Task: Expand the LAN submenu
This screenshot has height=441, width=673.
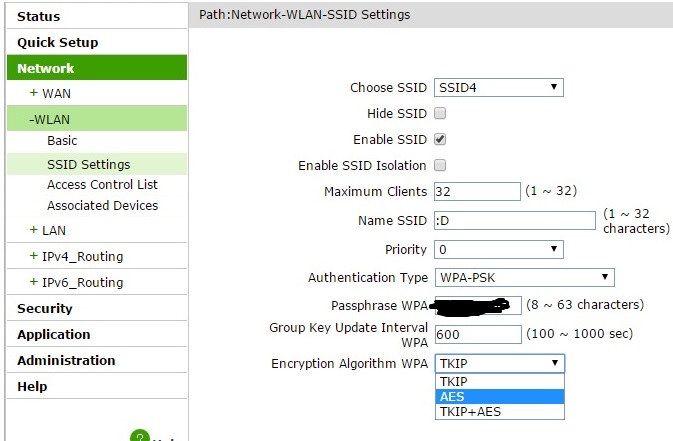Action: click(x=48, y=230)
